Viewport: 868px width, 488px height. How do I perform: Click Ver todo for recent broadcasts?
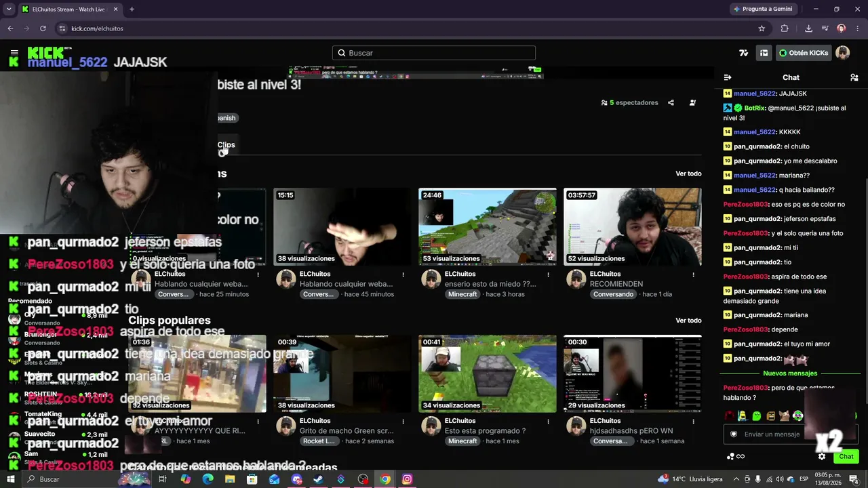point(688,174)
